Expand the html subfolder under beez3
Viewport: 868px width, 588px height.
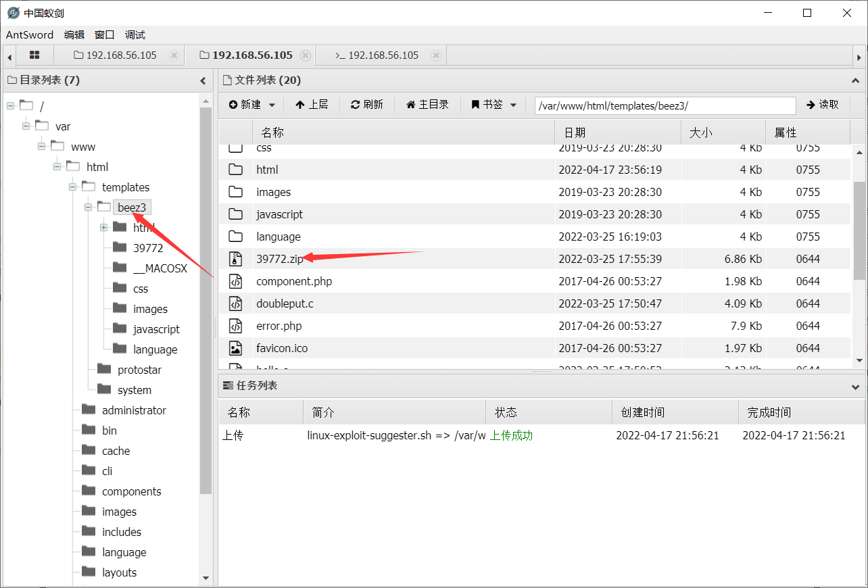pyautogui.click(x=103, y=227)
